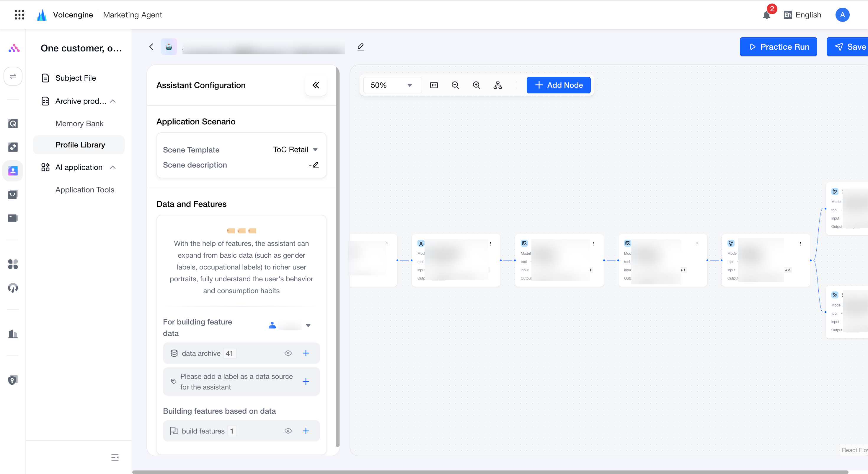Toggle the sidebar switch arrows icon

13,76
